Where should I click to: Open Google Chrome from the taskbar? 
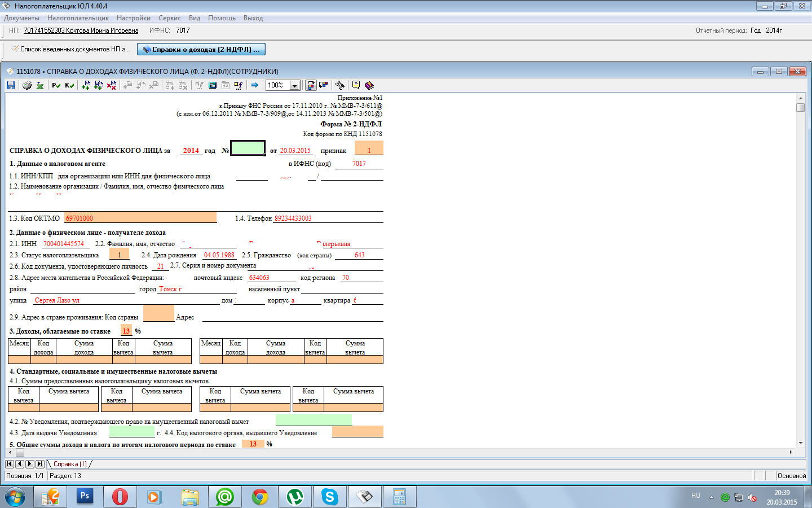coord(259,497)
